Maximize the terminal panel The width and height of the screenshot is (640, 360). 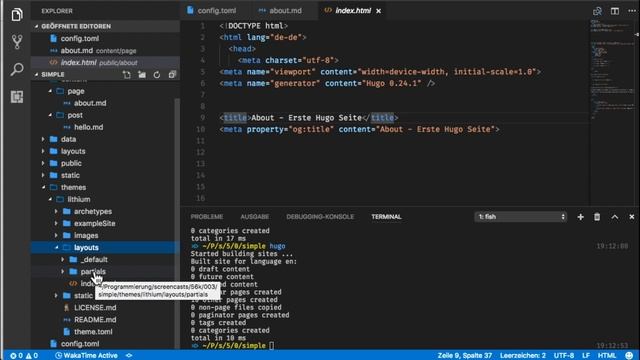pos(615,217)
